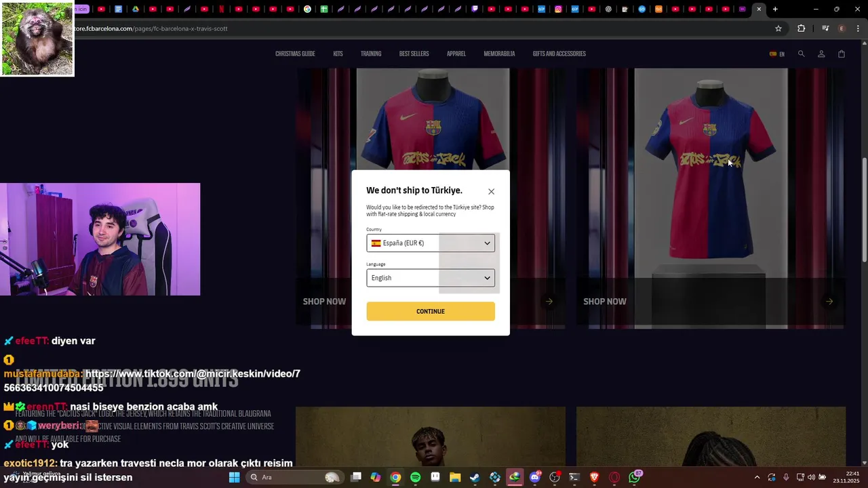The height and width of the screenshot is (488, 868).
Task: Open Steam from the taskbar
Action: 475,477
